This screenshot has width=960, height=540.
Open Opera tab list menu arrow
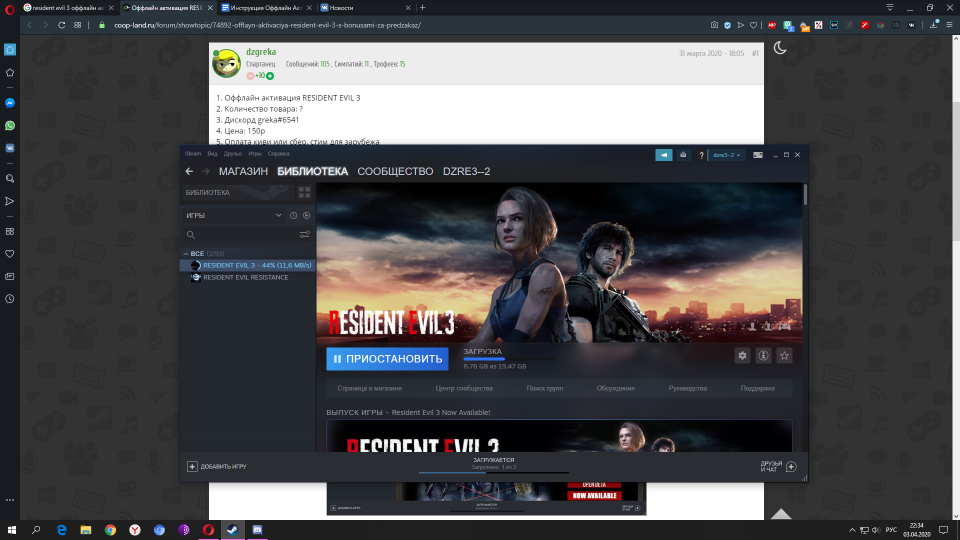[890, 7]
